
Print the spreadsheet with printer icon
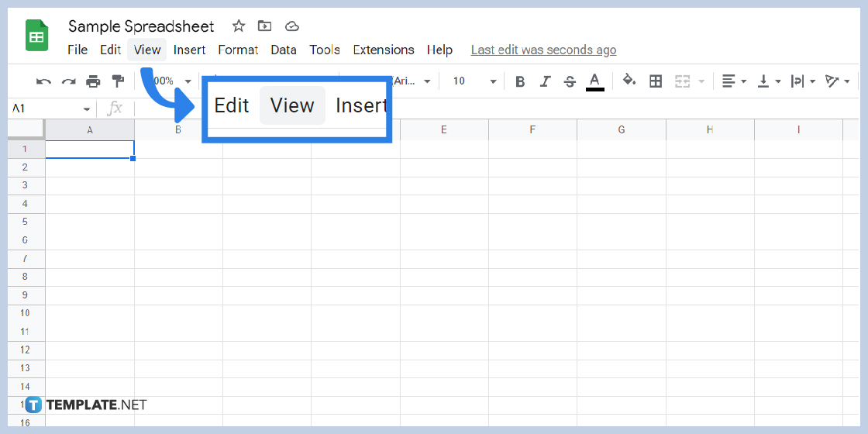94,81
